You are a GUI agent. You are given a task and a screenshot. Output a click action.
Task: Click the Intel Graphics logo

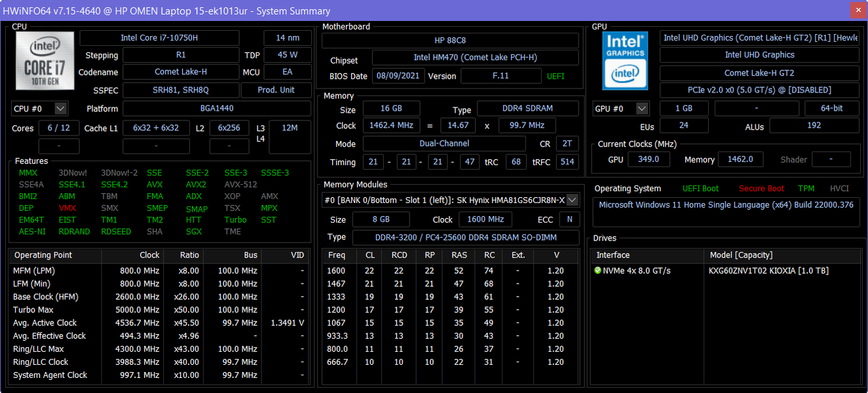point(625,61)
